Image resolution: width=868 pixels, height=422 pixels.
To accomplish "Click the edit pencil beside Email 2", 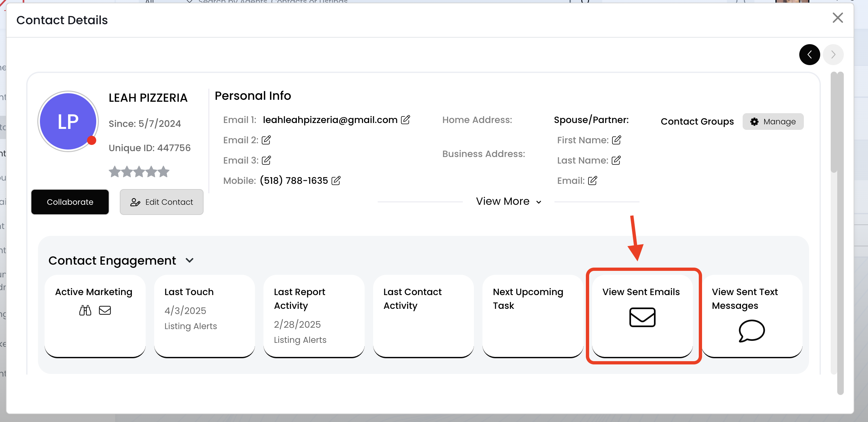I will pyautogui.click(x=266, y=140).
